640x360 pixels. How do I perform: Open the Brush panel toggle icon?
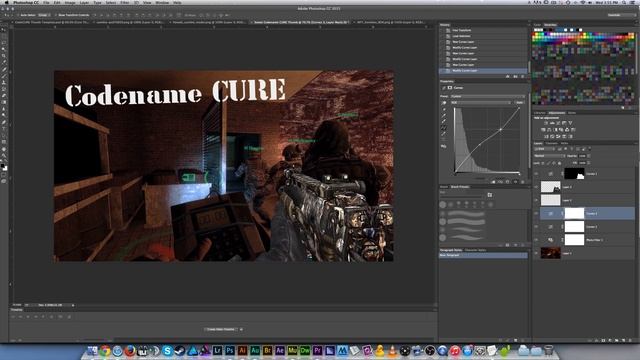[490, 195]
